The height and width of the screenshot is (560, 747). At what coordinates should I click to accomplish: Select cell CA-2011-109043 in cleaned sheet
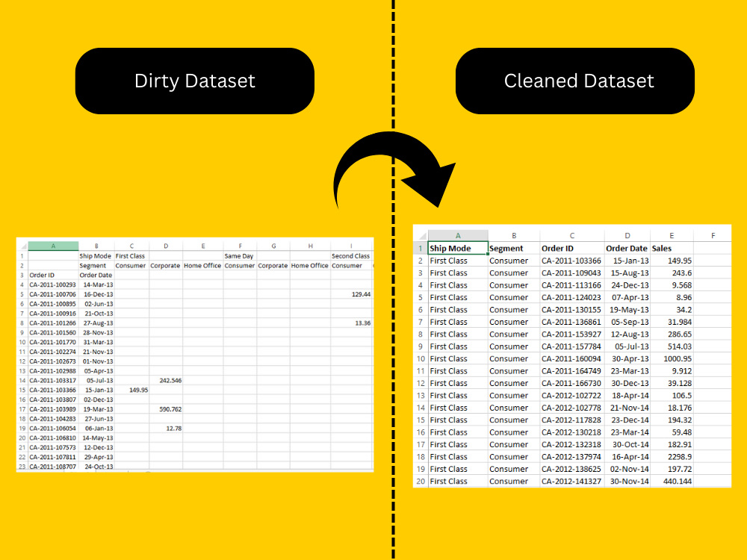[571, 273]
